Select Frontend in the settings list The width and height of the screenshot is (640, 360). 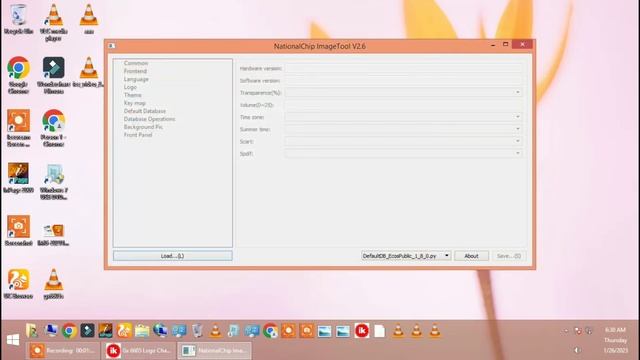(135, 71)
